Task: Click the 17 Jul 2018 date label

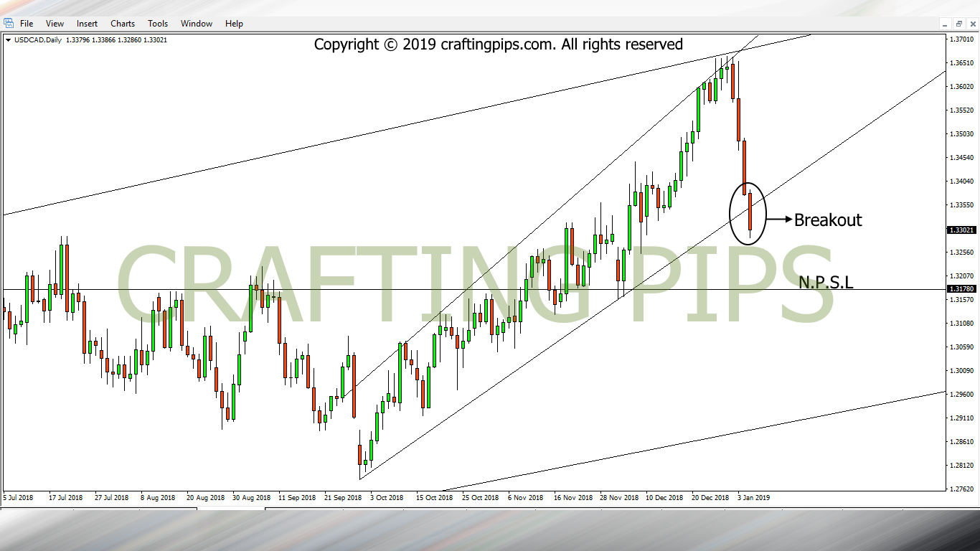Action: [x=65, y=497]
